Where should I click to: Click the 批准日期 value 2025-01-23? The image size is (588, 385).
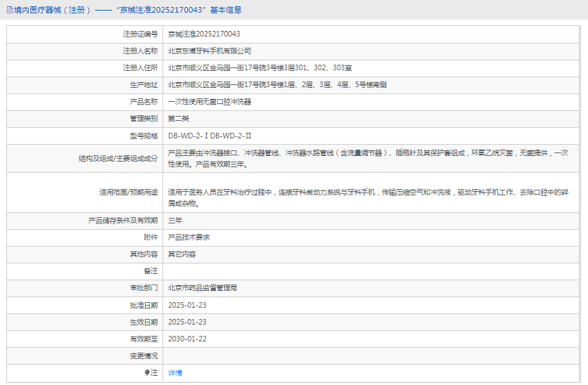tap(187, 305)
